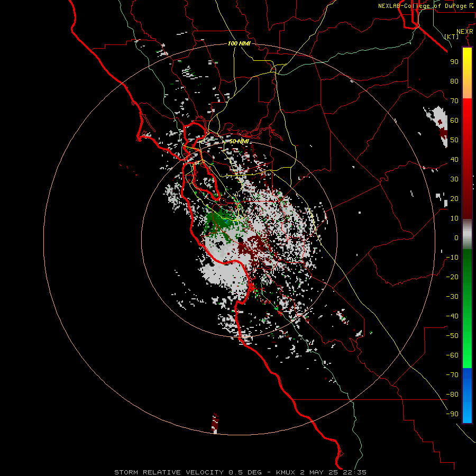Pick the gray zero-velocity segment of the color bar

tap(467, 234)
